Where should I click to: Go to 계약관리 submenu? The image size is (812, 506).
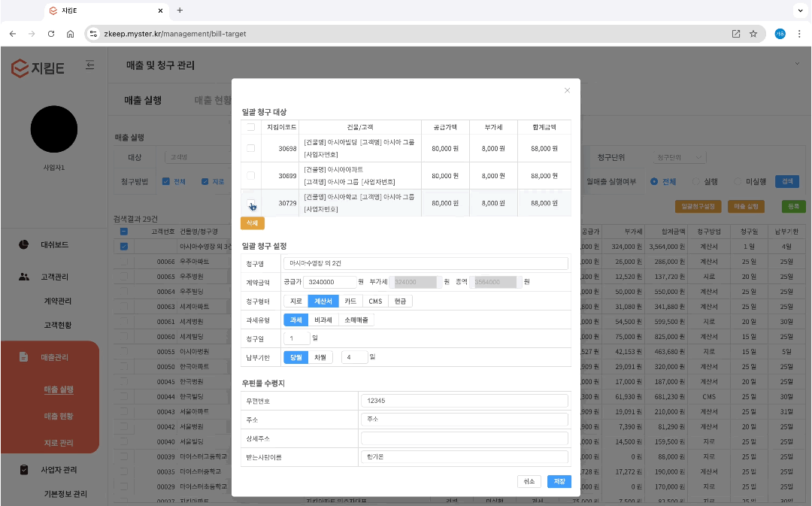pyautogui.click(x=57, y=301)
